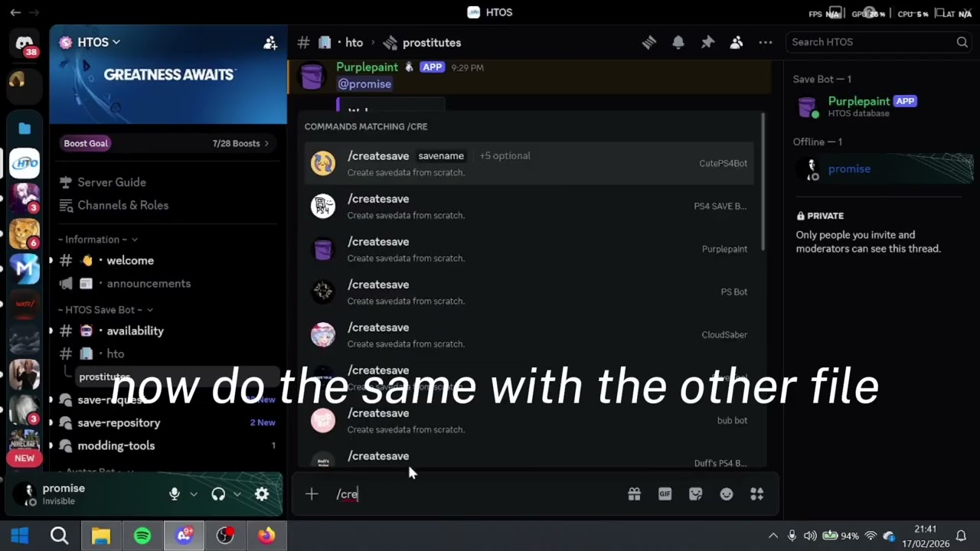
Task: Select the CutePS4Bot /createsave command
Action: tap(529, 163)
